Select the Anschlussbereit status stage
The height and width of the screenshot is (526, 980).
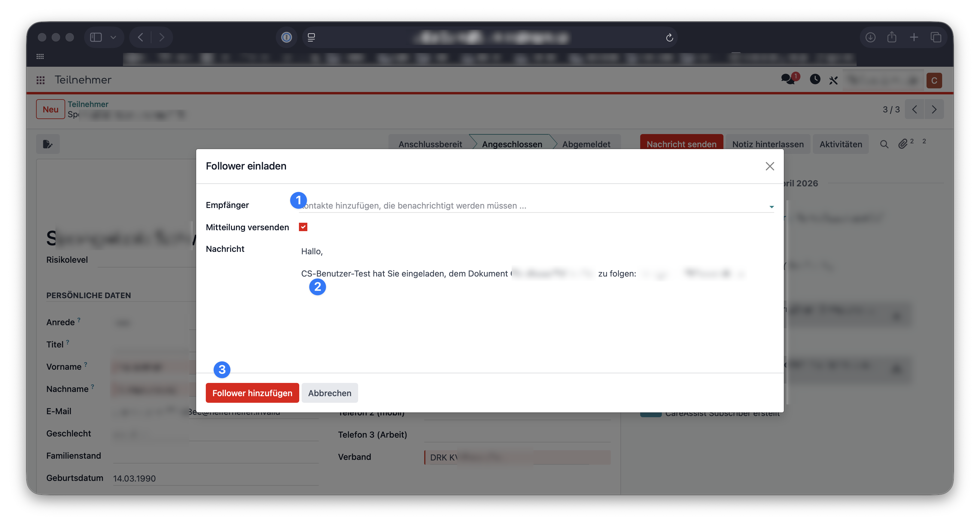click(430, 144)
